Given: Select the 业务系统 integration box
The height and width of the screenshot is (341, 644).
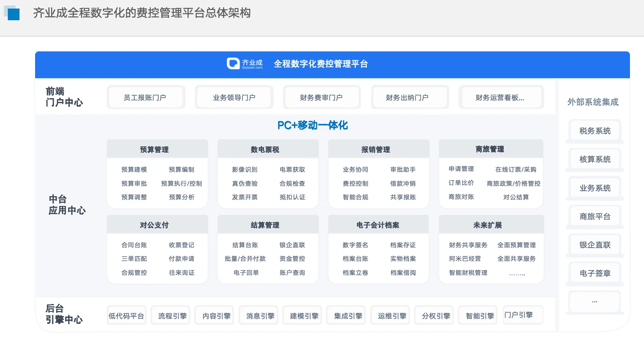Looking at the screenshot, I should [x=595, y=188].
